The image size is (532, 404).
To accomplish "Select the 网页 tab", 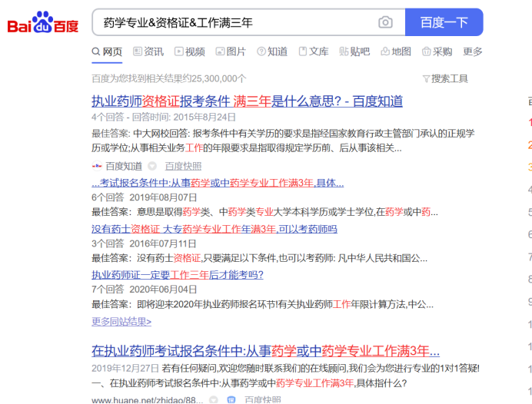I will [107, 52].
